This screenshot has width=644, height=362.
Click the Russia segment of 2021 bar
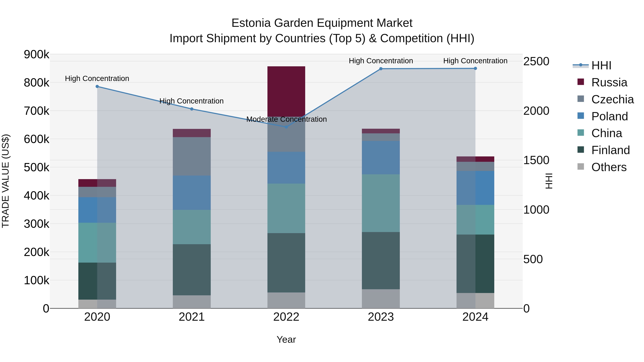coord(192,133)
